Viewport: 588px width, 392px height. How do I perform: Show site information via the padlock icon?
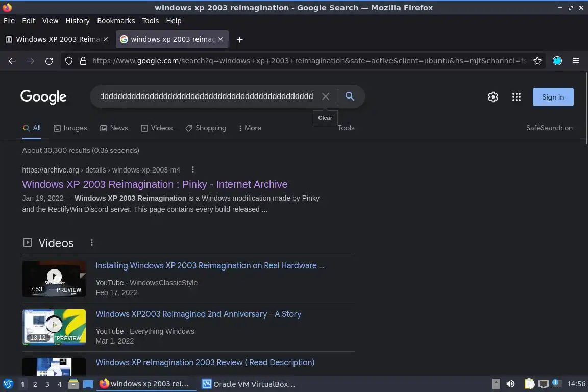(x=83, y=61)
